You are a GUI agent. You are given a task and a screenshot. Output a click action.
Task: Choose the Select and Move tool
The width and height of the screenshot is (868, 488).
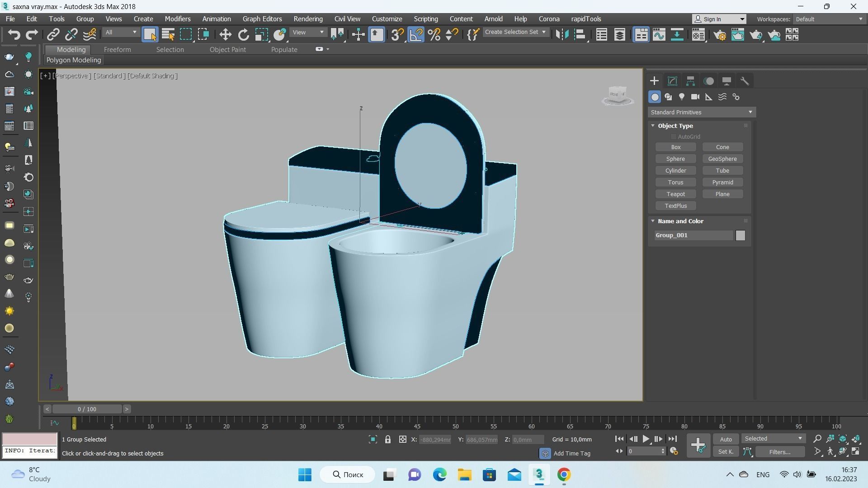pyautogui.click(x=225, y=35)
